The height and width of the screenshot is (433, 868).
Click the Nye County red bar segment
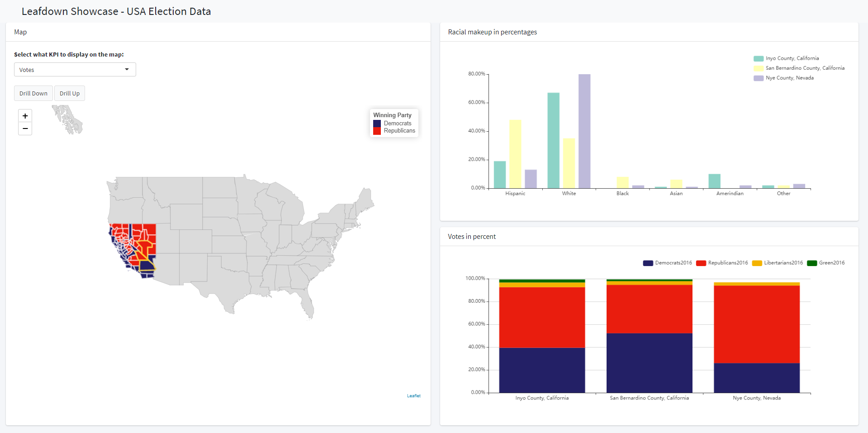point(756,324)
